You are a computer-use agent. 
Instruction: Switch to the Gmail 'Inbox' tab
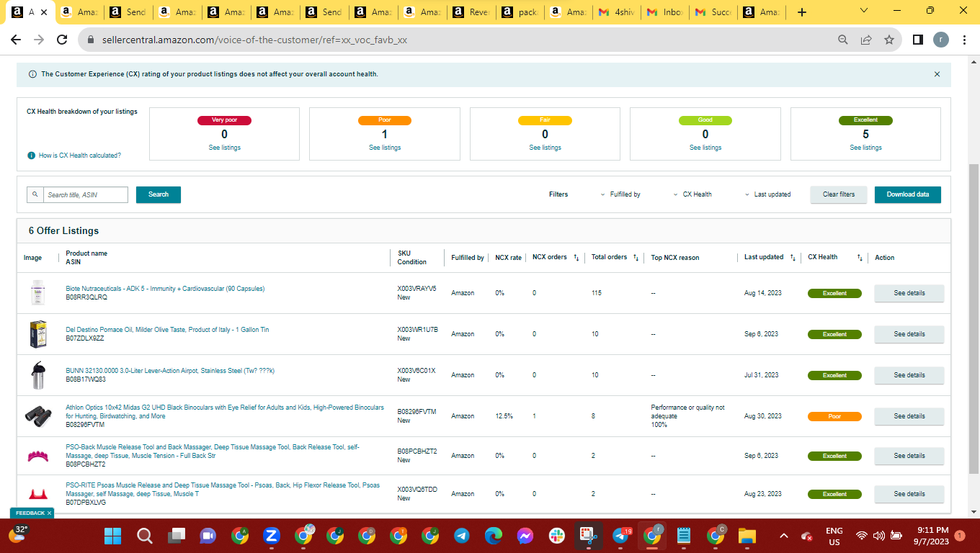pyautogui.click(x=665, y=12)
